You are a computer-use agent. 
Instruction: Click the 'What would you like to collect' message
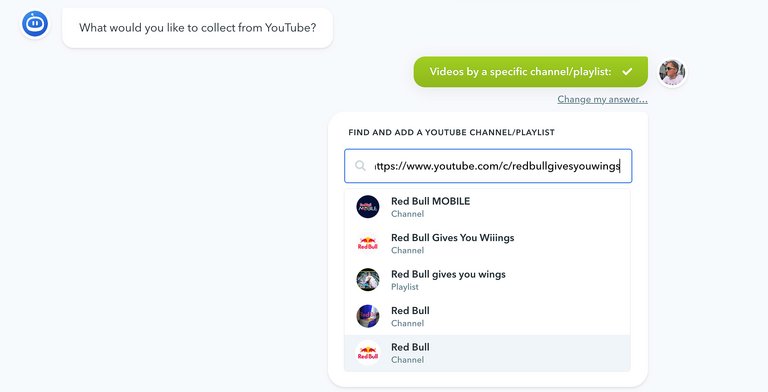click(197, 28)
